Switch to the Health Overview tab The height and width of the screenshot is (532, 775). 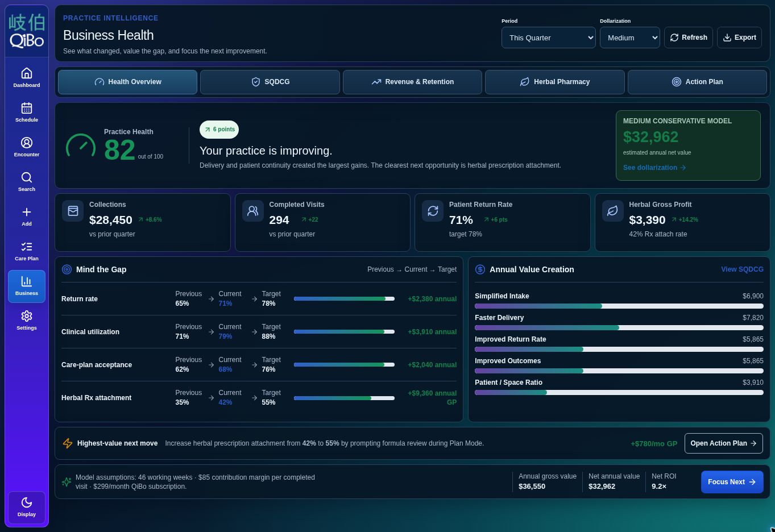coord(128,82)
